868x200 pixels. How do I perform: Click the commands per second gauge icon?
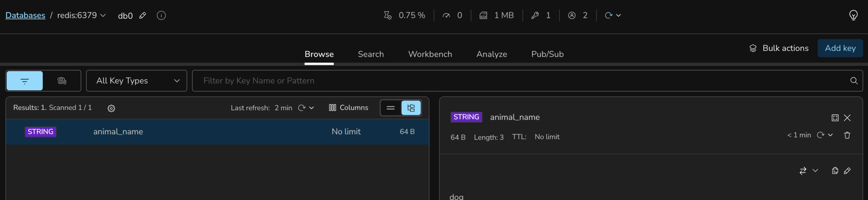pyautogui.click(x=446, y=15)
